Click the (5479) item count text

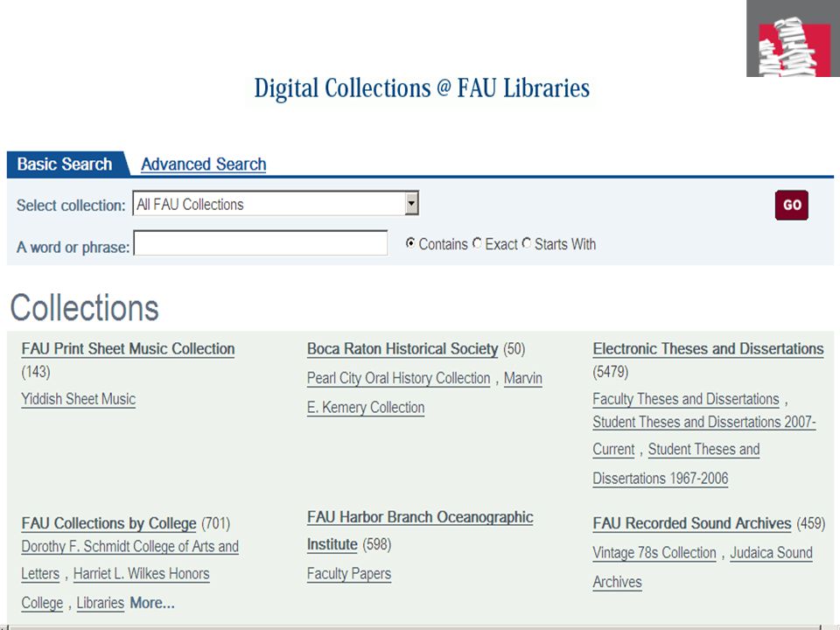pos(611,372)
